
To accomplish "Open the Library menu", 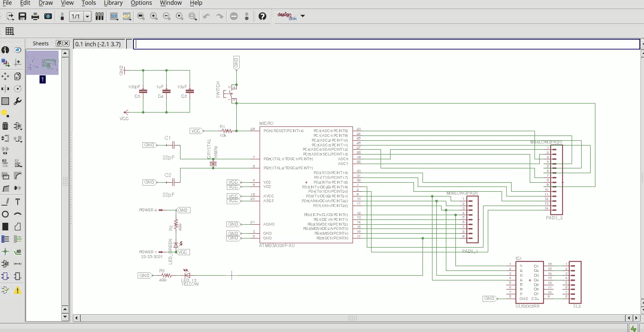I will pyautogui.click(x=113, y=3).
